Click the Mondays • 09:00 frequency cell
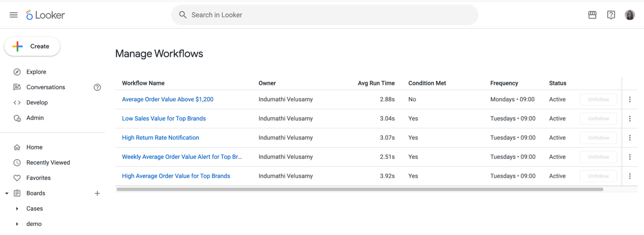The image size is (644, 235). (512, 99)
